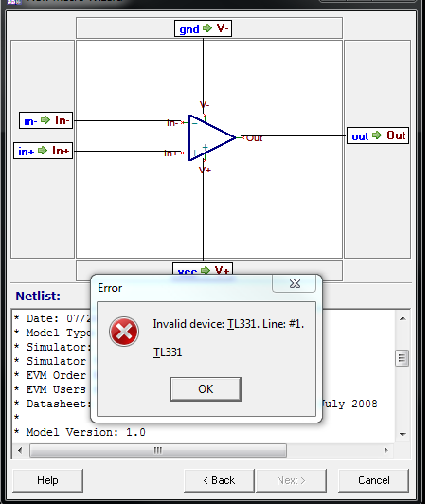Click netlist horizontal scroll right arrow

tap(386, 450)
